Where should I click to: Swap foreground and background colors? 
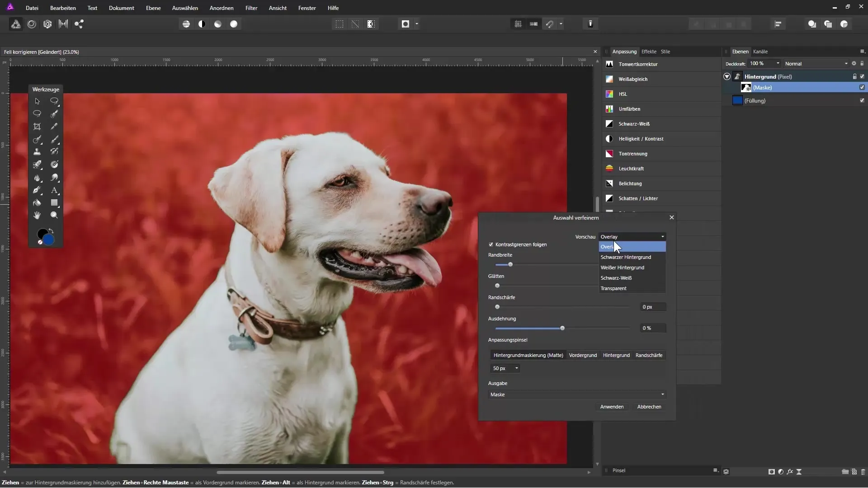click(51, 231)
